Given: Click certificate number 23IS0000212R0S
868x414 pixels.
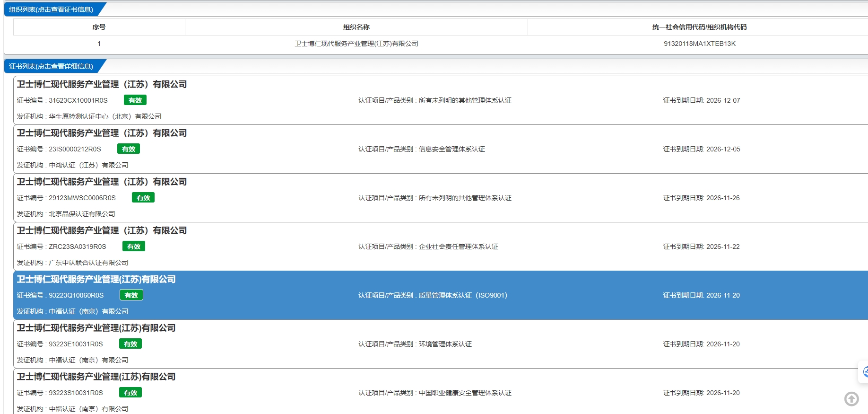Looking at the screenshot, I should point(75,149).
